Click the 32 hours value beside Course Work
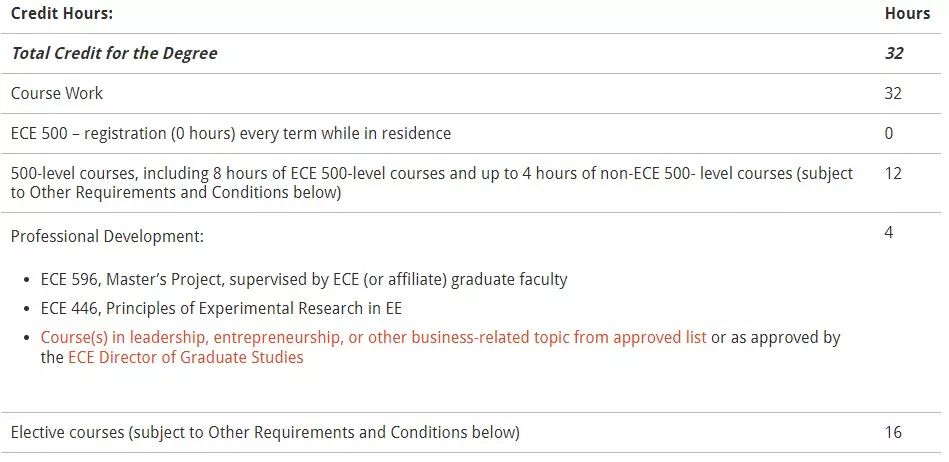 coord(893,93)
